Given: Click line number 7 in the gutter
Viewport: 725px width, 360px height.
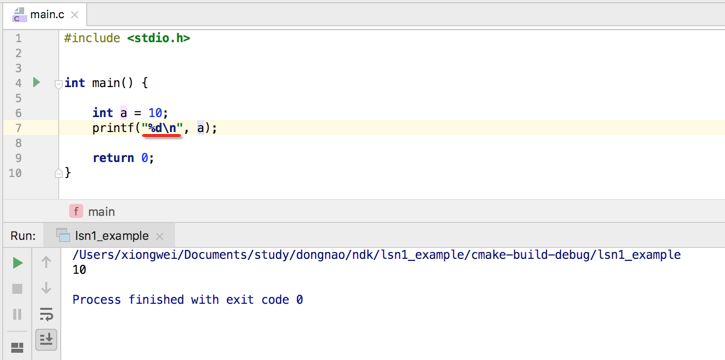Looking at the screenshot, I should [x=18, y=128].
